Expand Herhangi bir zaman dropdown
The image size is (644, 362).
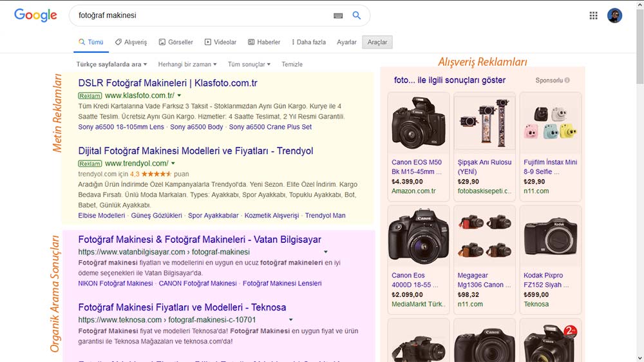click(x=187, y=64)
